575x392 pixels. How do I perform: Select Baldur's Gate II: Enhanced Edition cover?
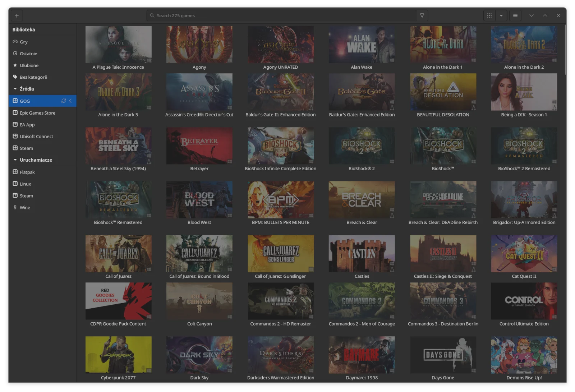tap(281, 92)
